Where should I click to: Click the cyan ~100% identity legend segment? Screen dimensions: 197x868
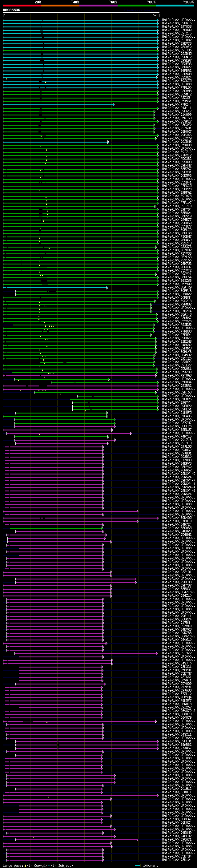point(175,6)
